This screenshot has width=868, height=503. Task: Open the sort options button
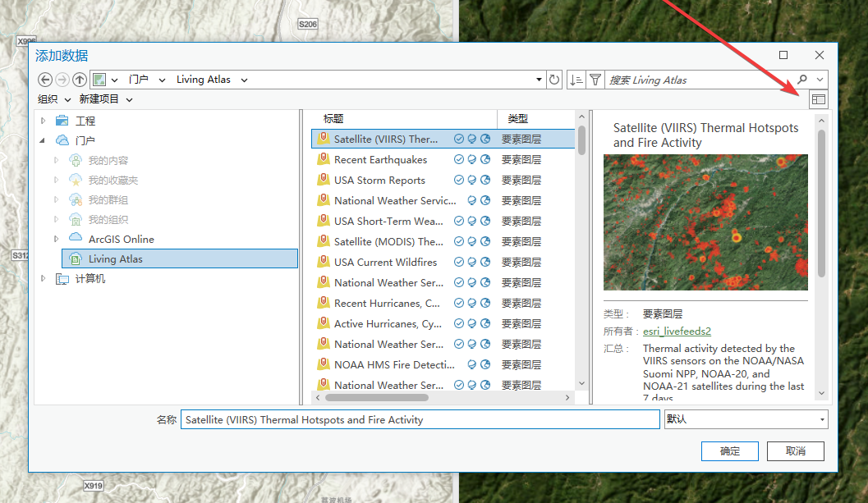(576, 80)
